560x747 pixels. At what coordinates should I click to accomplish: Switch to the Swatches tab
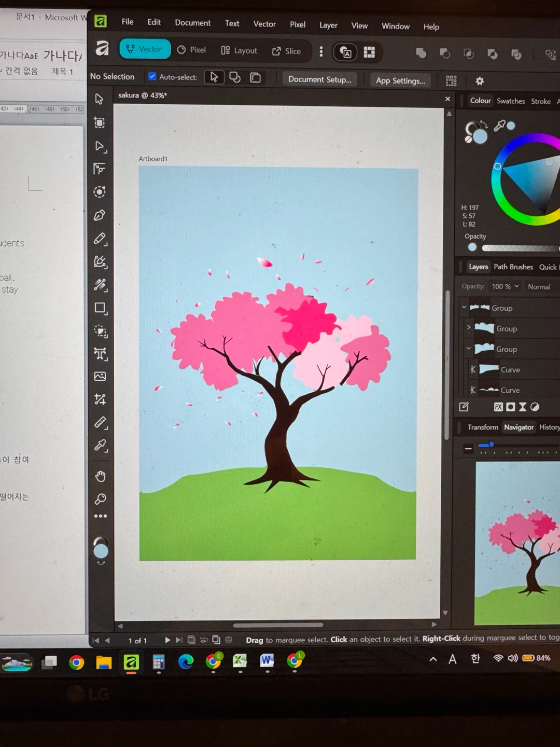511,101
